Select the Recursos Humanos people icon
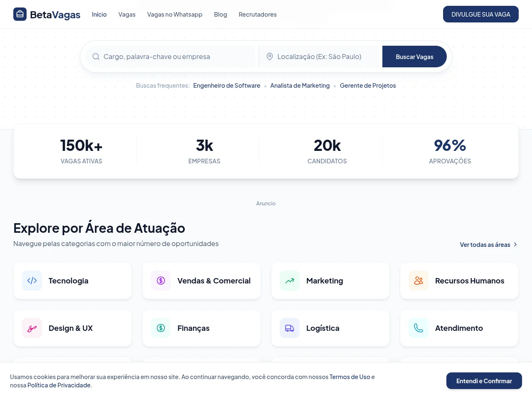532x399 pixels. (x=419, y=281)
